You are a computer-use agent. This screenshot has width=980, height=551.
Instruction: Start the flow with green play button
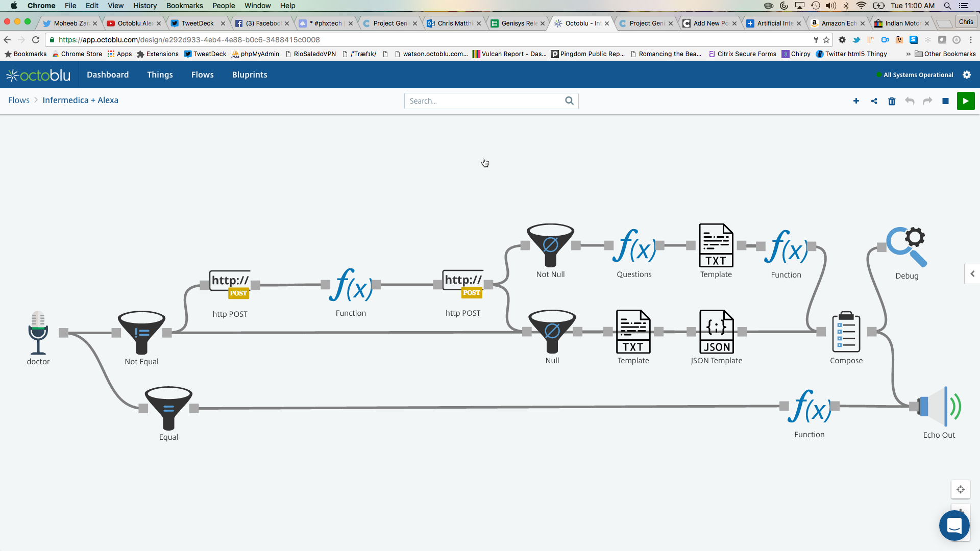(965, 101)
